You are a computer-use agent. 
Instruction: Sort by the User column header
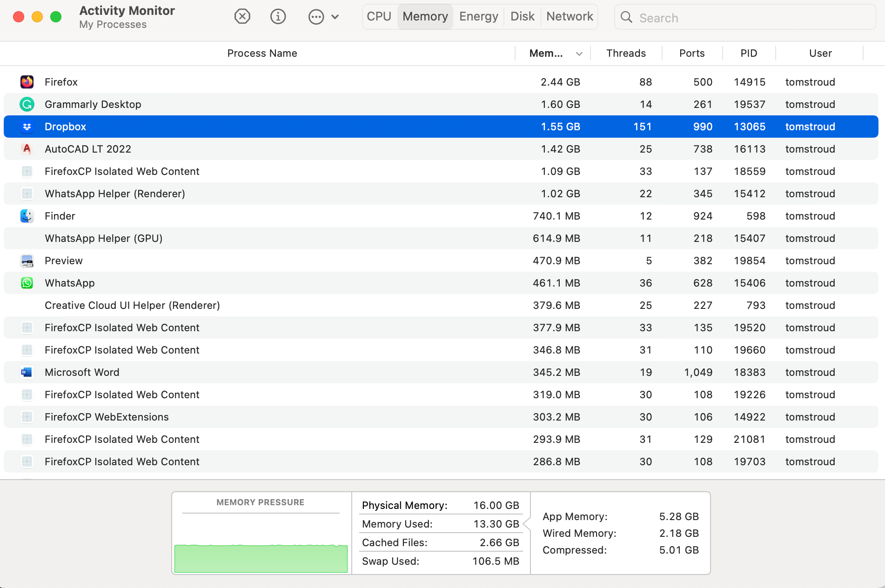[x=820, y=53]
